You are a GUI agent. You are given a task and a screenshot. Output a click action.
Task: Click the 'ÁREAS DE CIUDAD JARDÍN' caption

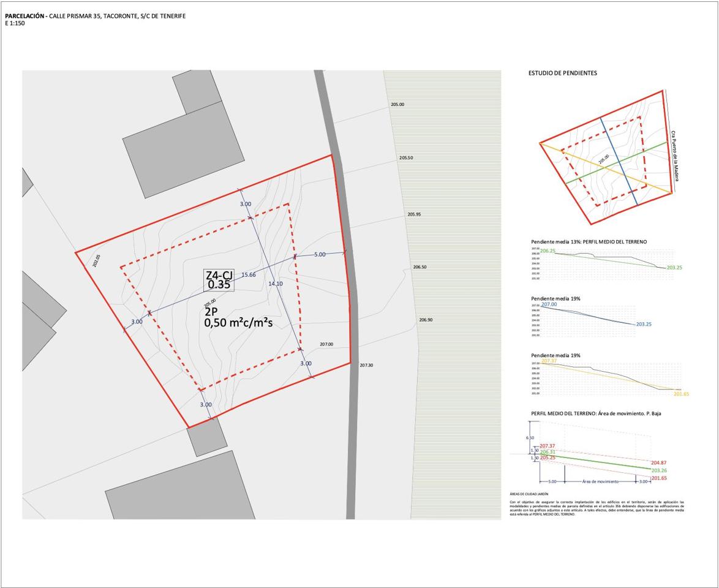pos(529,494)
